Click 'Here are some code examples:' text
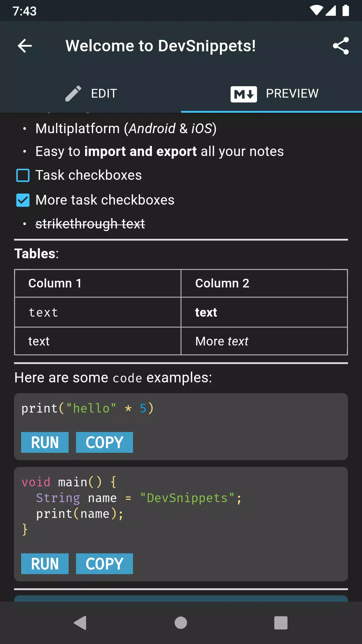The width and height of the screenshot is (362, 644). pos(113,378)
